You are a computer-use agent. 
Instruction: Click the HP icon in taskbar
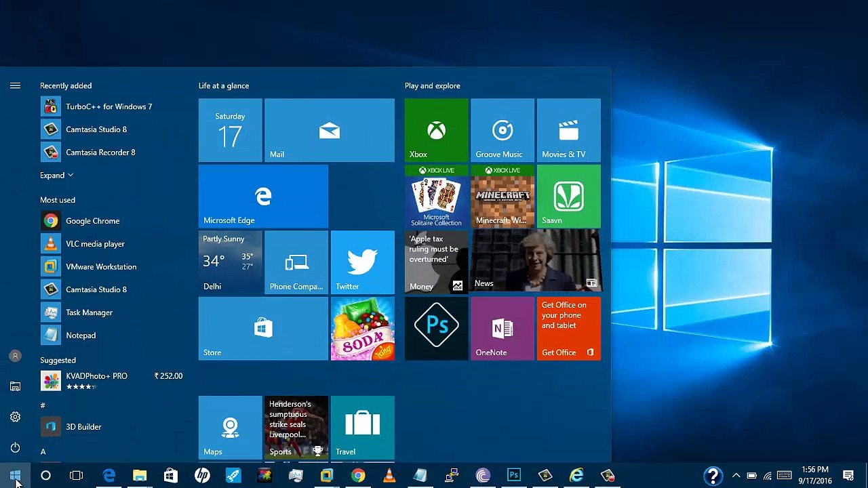coord(202,476)
